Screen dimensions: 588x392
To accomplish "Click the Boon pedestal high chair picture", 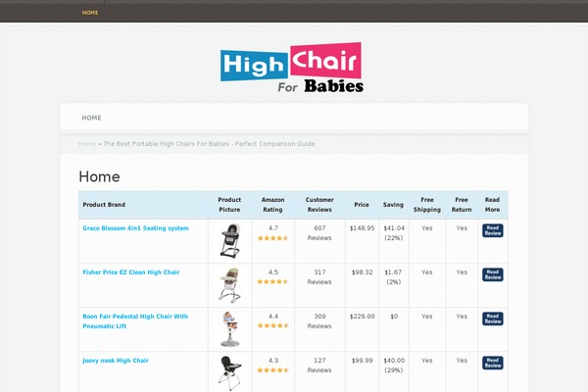I will pos(230,329).
